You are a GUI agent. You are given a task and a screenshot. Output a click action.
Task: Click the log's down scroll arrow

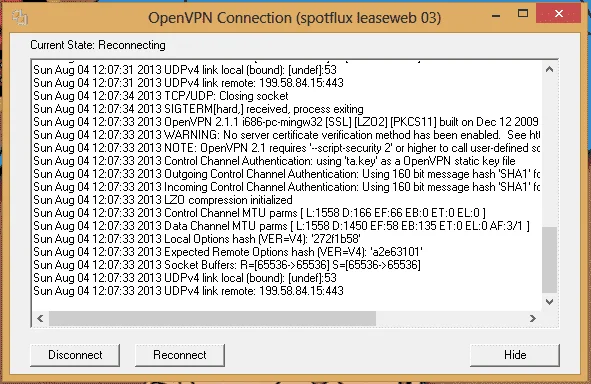(x=550, y=302)
